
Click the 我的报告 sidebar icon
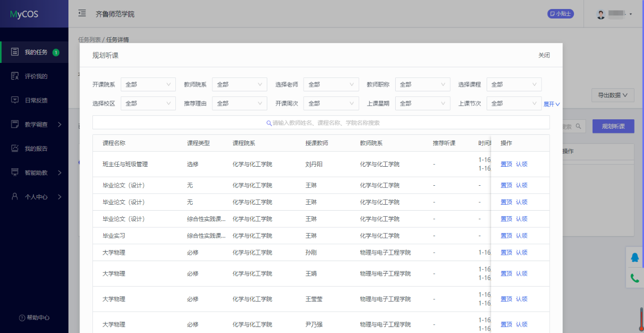[x=15, y=148]
